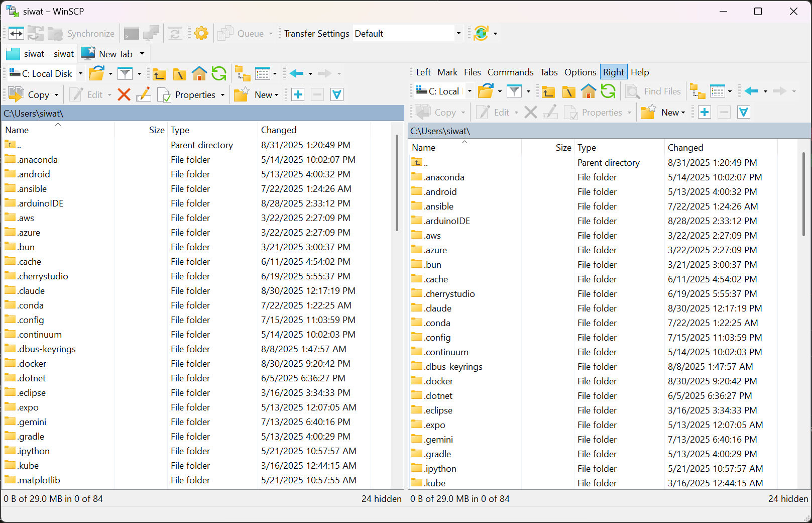Open Preferences via the gear icon
Viewport: 812px width, 523px height.
tap(201, 34)
